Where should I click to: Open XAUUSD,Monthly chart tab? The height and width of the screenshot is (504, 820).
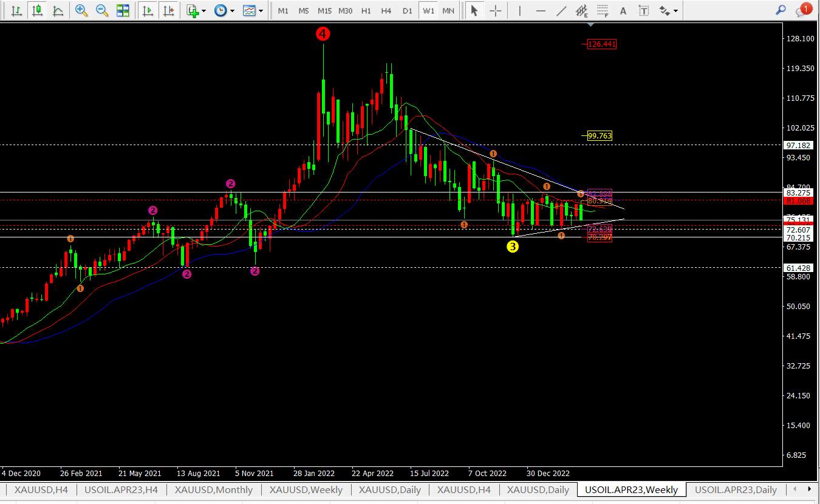(213, 489)
